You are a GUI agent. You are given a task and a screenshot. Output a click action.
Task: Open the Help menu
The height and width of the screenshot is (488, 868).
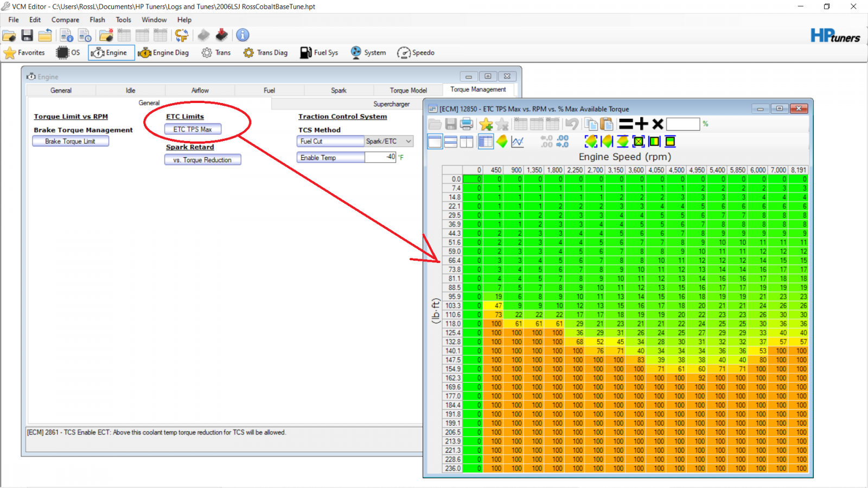point(184,20)
